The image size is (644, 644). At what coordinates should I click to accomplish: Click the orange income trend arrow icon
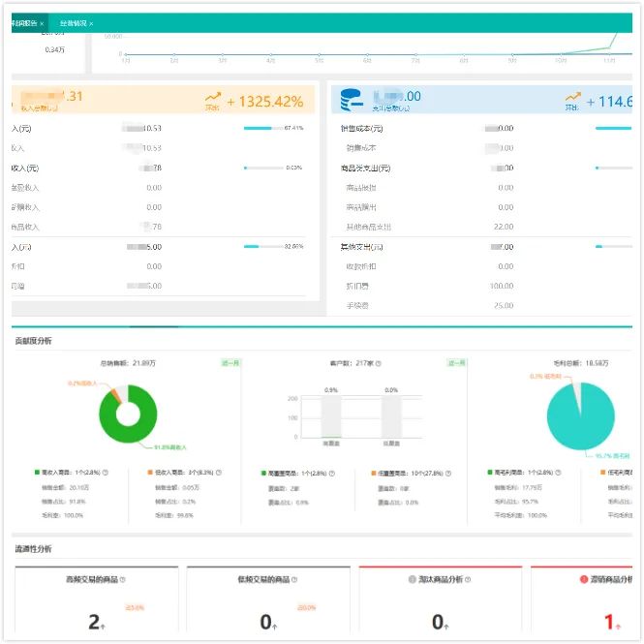213,98
